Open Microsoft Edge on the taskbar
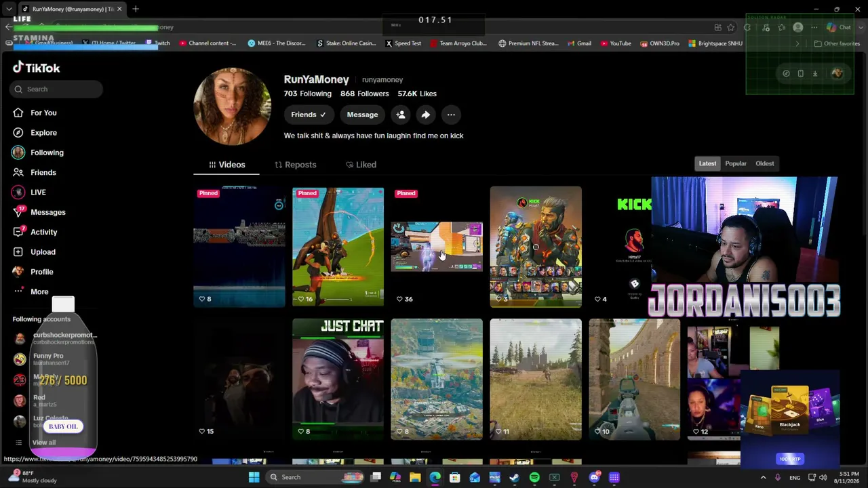Viewport: 868px width, 488px height. pos(435,477)
